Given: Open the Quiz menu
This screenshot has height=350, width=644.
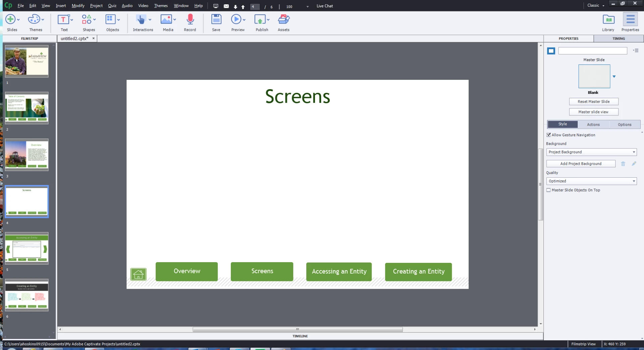Looking at the screenshot, I should point(112,6).
